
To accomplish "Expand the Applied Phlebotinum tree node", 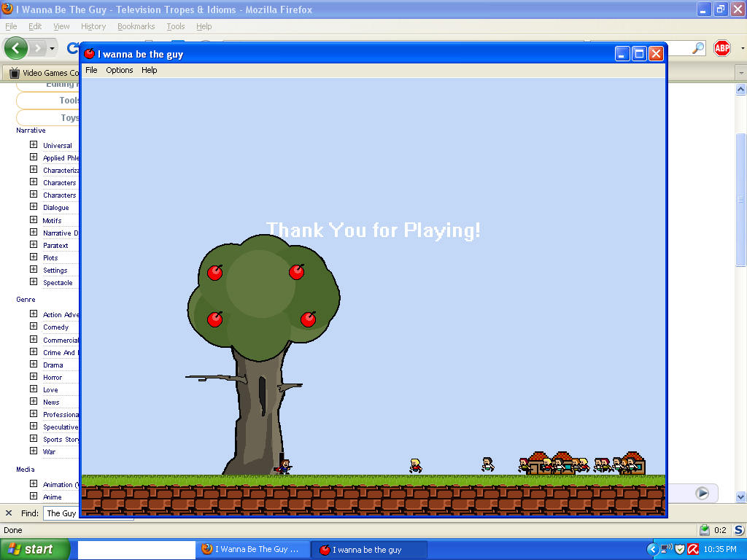I will [x=34, y=157].
